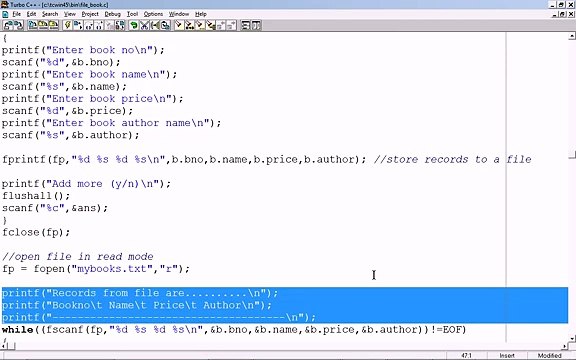The width and height of the screenshot is (576, 360).
Task: Click the third pointer icon in the debug group
Action: pos(200,25)
